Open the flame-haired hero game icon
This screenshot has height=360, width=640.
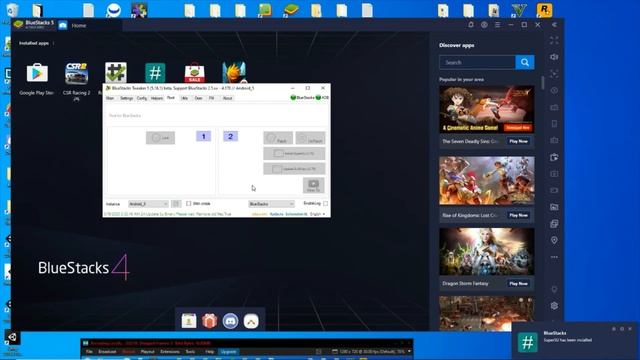pos(234,73)
